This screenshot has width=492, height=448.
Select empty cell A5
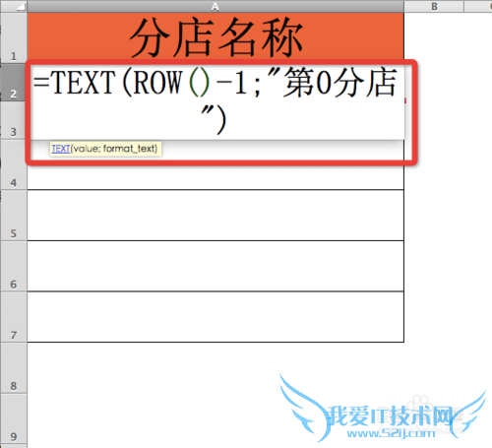click(x=215, y=216)
